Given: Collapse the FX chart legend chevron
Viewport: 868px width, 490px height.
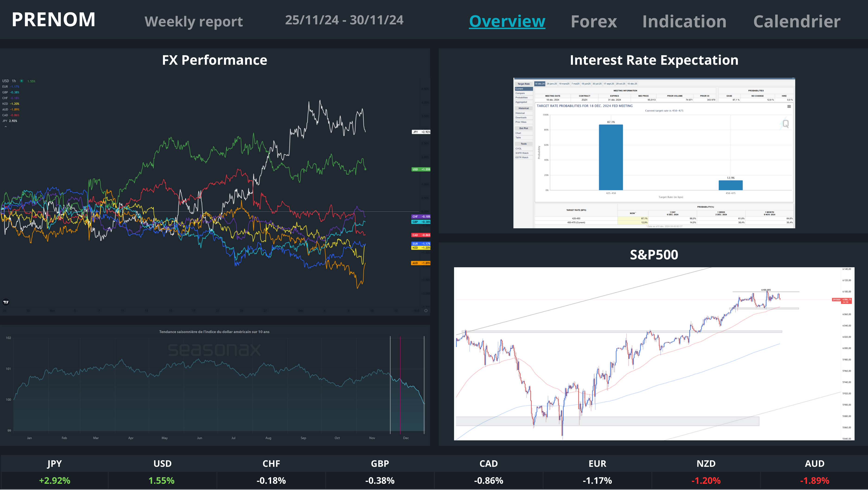Looking at the screenshot, I should tap(5, 127).
